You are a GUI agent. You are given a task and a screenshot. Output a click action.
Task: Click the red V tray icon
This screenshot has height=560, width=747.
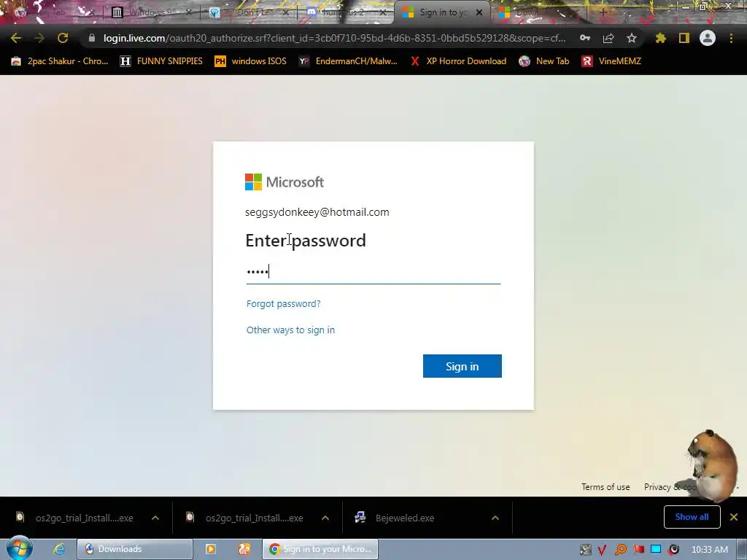tap(602, 550)
